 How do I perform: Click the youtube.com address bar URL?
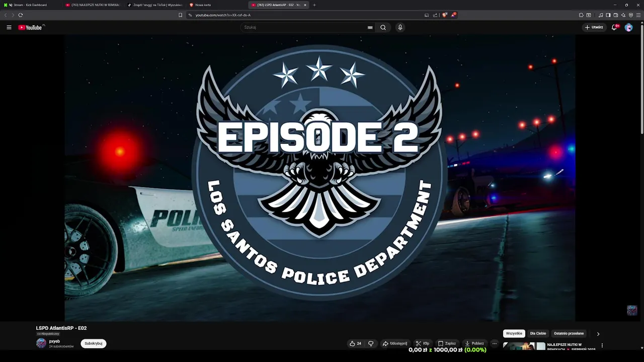[x=223, y=15]
